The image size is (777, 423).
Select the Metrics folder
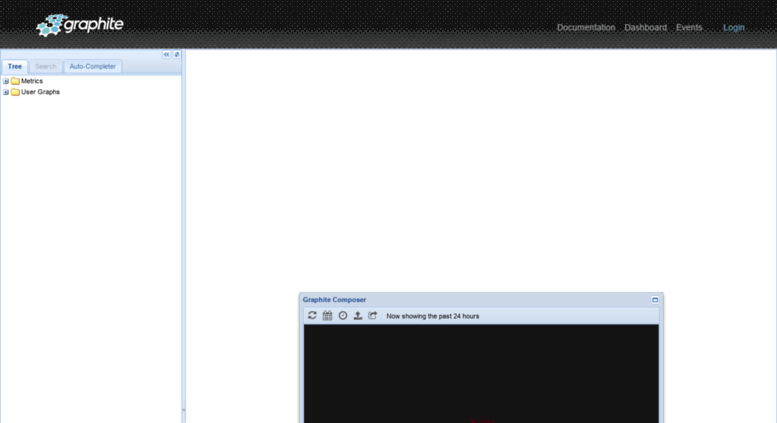32,81
